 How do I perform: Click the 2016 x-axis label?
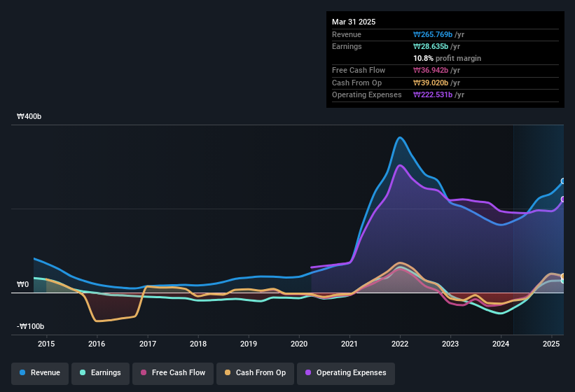coord(97,344)
